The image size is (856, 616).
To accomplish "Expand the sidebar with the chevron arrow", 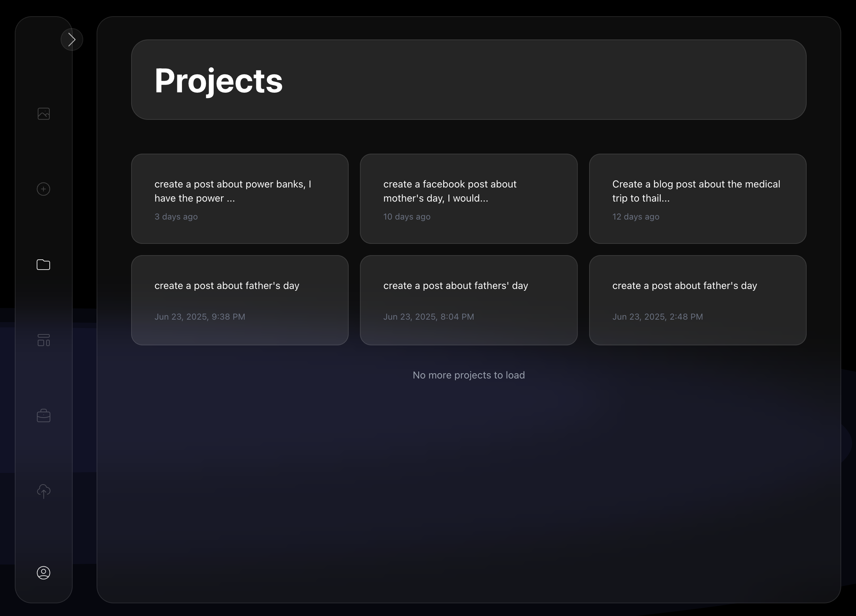I will coord(72,39).
